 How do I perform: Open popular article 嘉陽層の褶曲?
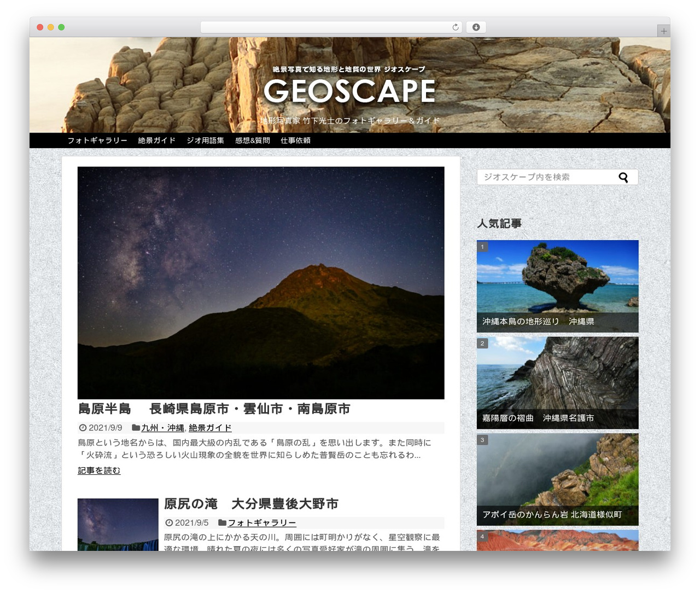558,383
